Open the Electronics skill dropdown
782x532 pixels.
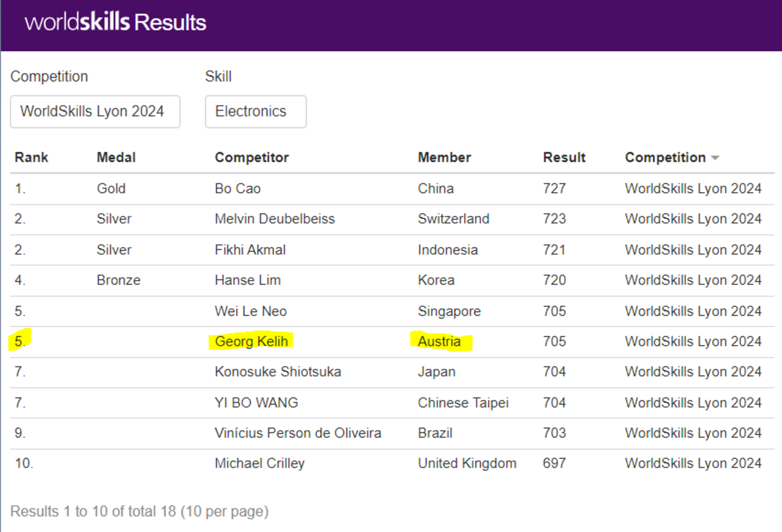click(x=255, y=112)
